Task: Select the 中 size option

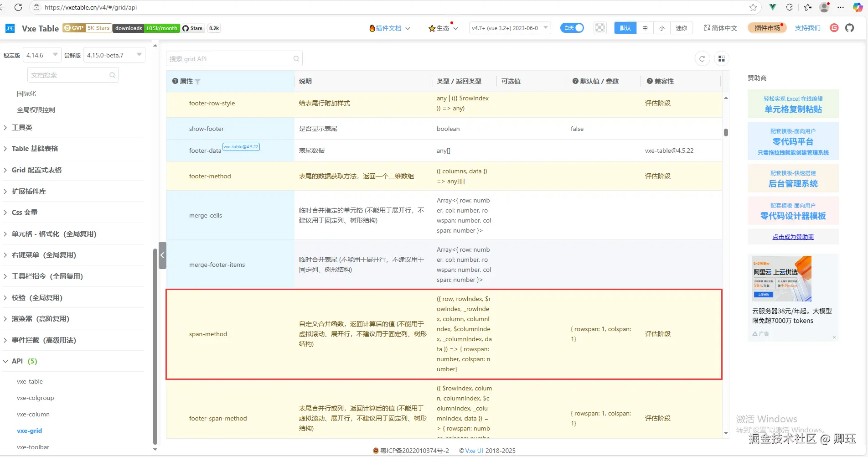Action: coord(645,28)
